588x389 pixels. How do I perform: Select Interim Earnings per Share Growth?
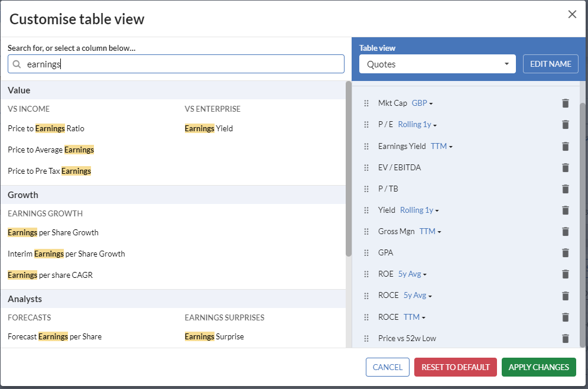tap(66, 254)
